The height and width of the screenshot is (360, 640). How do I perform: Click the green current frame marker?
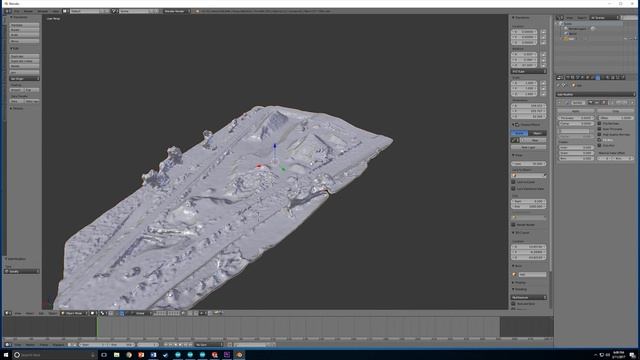coord(97,327)
